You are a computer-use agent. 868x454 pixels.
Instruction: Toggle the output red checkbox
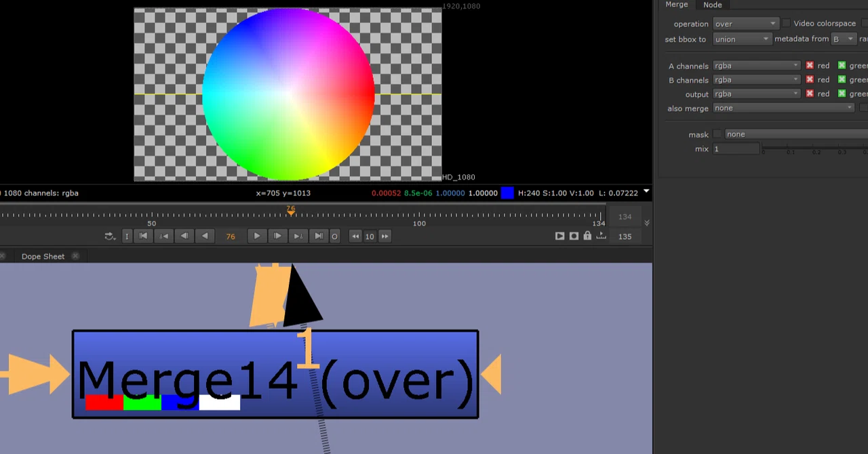point(810,94)
